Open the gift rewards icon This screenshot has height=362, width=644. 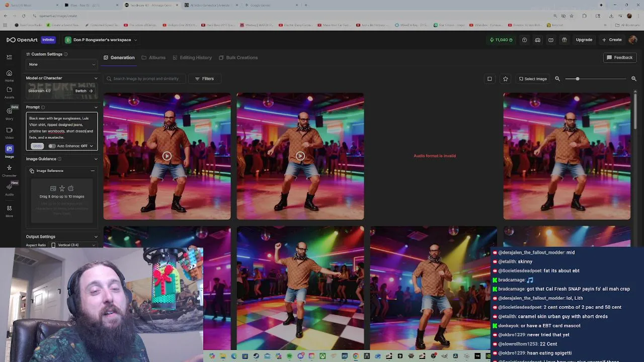[x=565, y=40]
